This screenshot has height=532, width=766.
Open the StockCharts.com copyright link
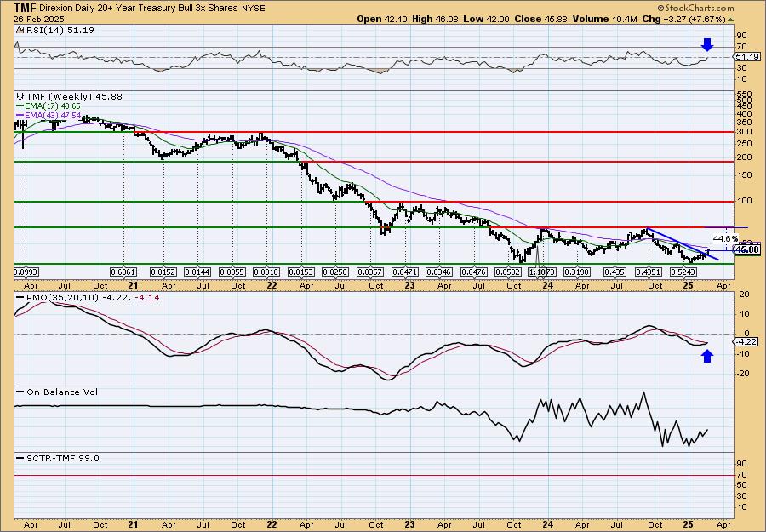pyautogui.click(x=695, y=8)
